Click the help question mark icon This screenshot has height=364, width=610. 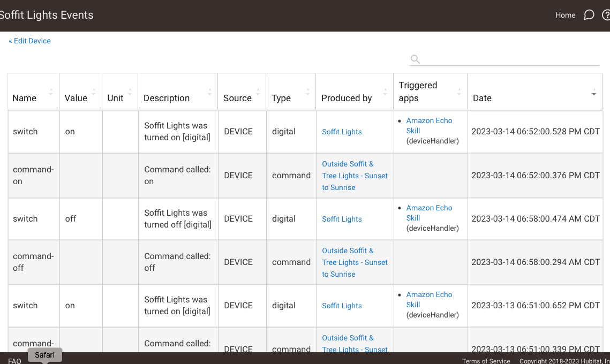tap(606, 15)
